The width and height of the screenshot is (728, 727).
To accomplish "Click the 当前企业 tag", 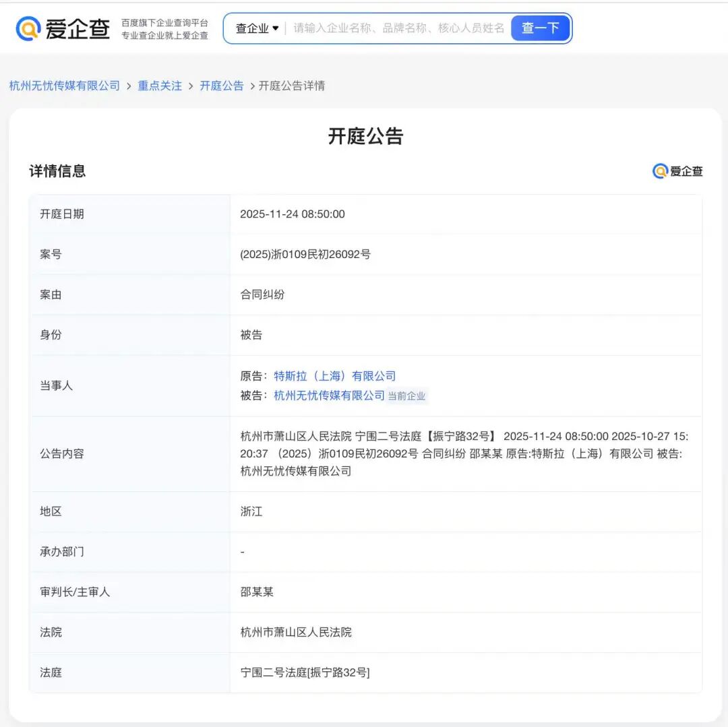I will click(406, 396).
